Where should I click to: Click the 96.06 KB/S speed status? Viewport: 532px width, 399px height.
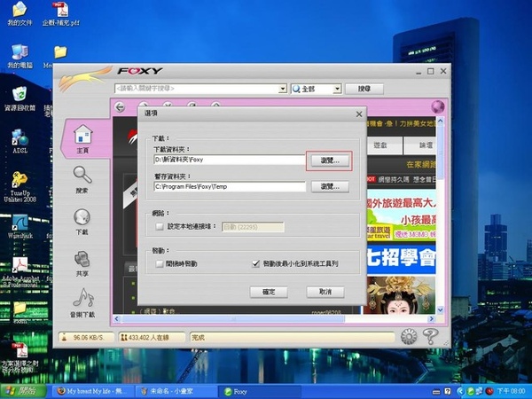87,337
